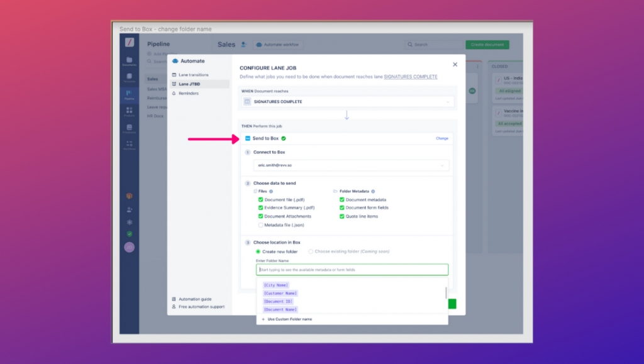Select the Sales MSA pipeline
The width and height of the screenshot is (644, 364).
157,89
